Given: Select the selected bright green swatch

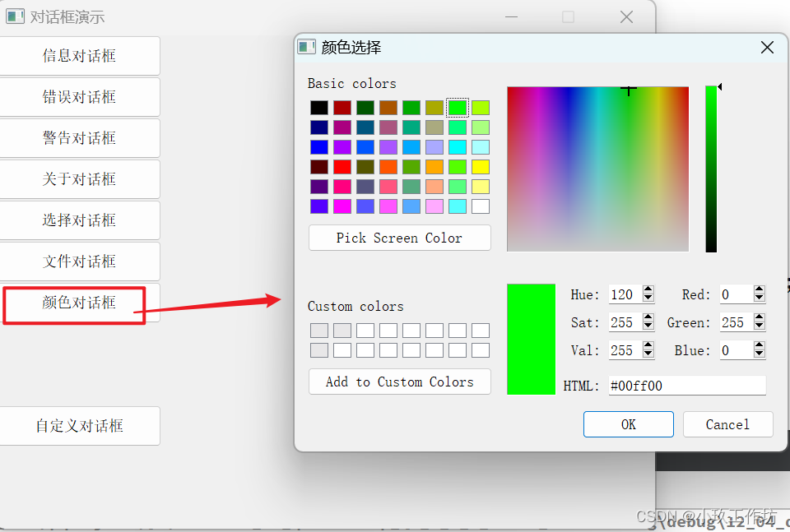Looking at the screenshot, I should click(x=458, y=108).
